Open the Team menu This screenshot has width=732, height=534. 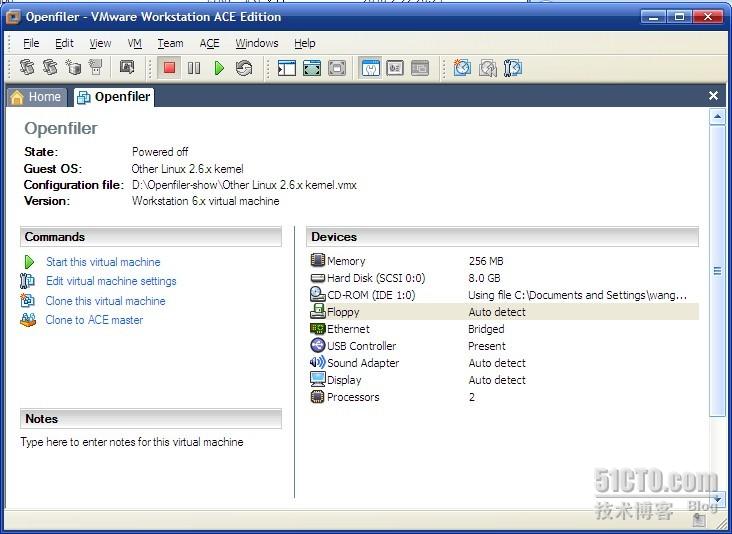click(x=170, y=43)
